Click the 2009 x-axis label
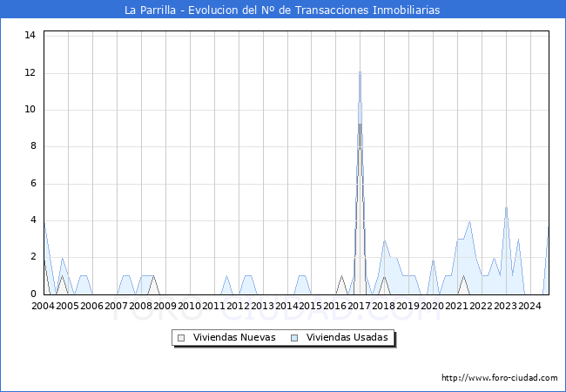The height and width of the screenshot is (392, 566). pos(165,306)
